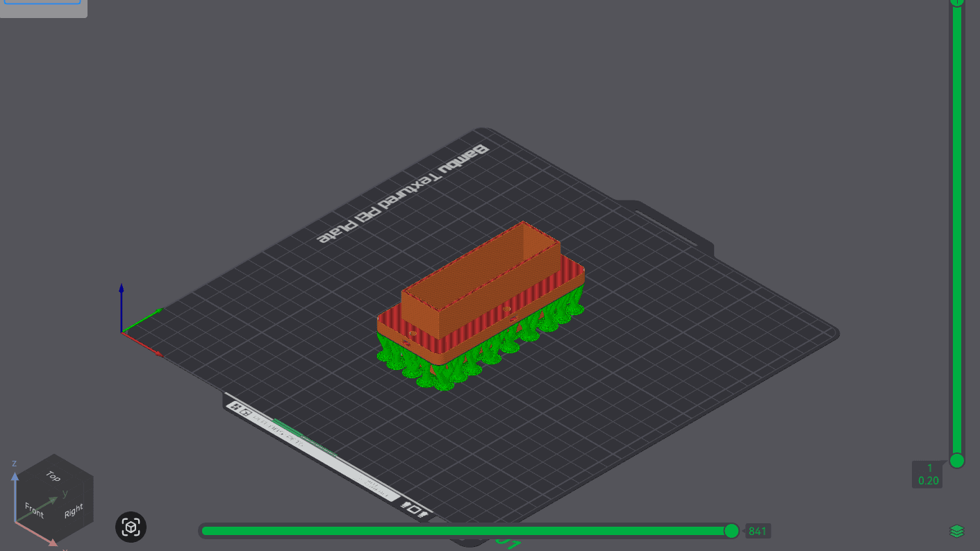Open 3D scene view via the cube icon
This screenshot has height=551, width=980.
(x=131, y=527)
